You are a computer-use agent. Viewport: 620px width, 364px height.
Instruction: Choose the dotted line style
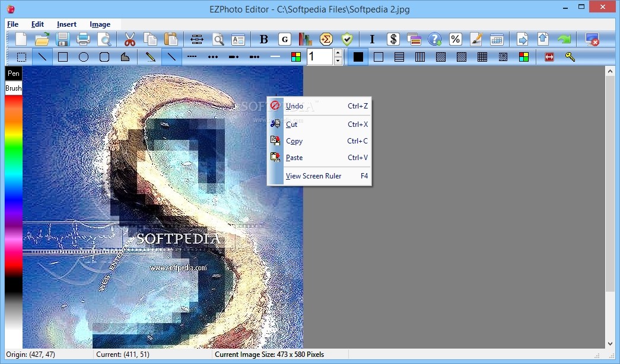pyautogui.click(x=213, y=57)
